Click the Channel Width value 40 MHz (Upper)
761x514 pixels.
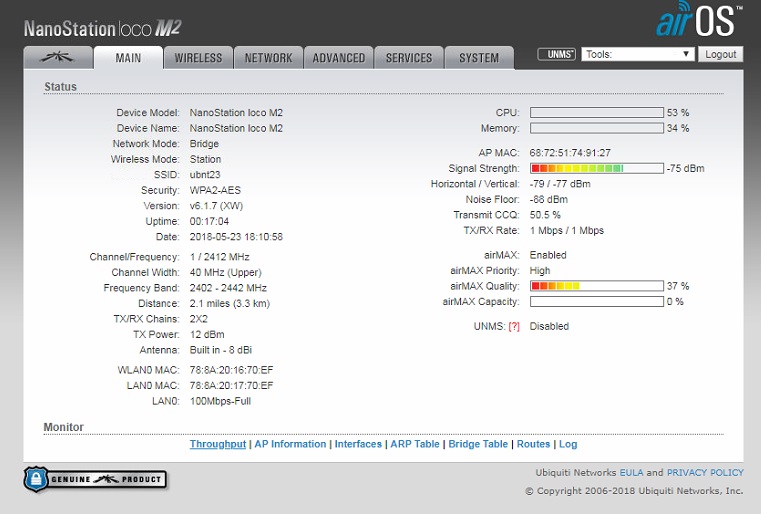tap(226, 272)
